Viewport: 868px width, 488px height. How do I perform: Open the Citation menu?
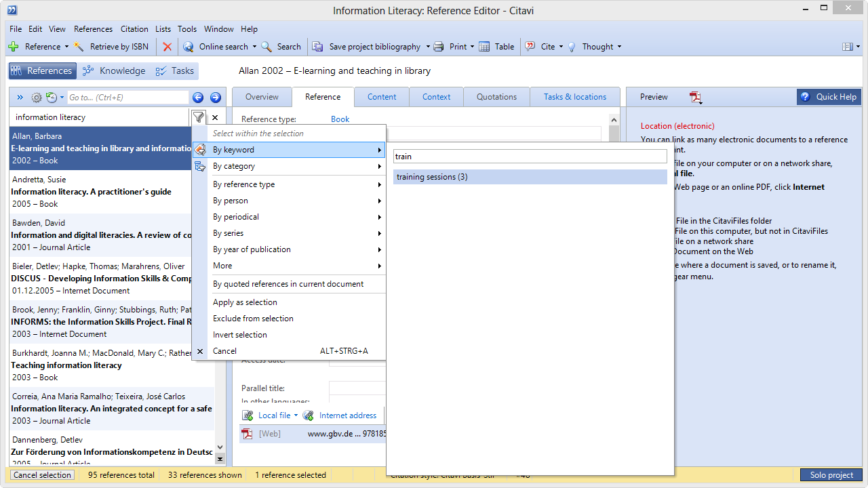[134, 29]
